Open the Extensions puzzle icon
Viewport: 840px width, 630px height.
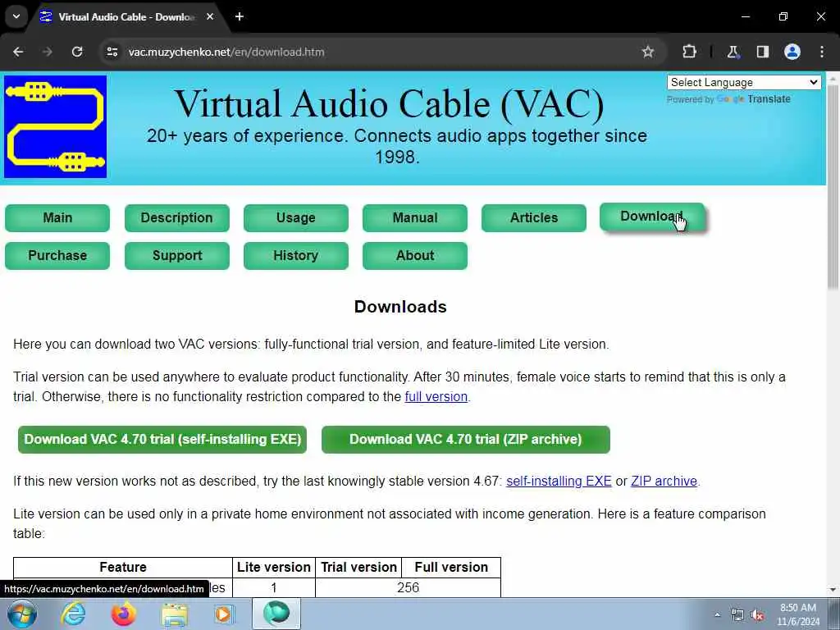coord(689,52)
